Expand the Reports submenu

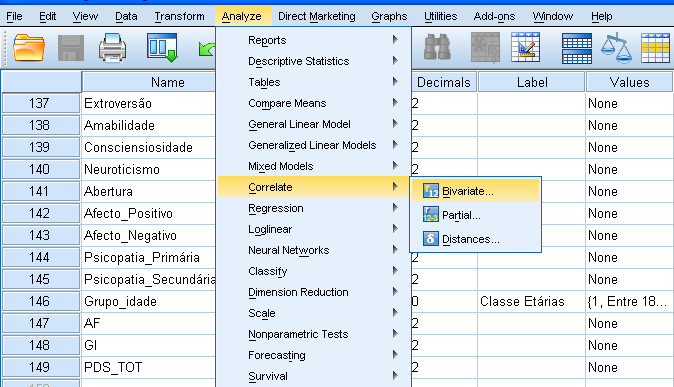coord(314,40)
